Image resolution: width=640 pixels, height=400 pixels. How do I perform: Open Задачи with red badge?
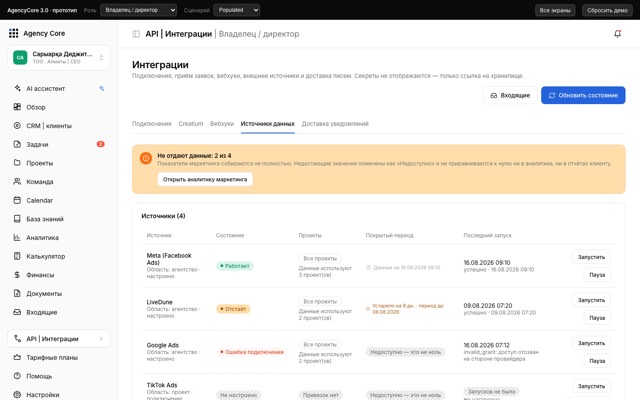59,144
